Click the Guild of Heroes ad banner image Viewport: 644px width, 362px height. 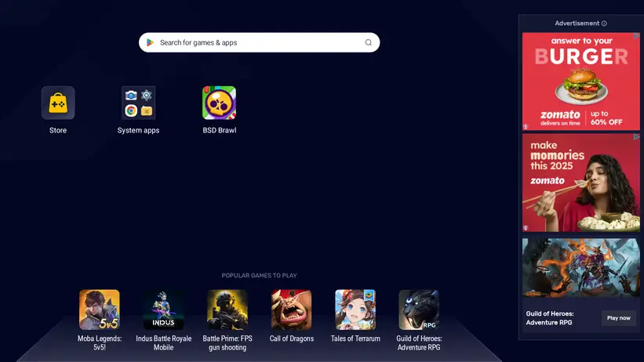coord(580,267)
